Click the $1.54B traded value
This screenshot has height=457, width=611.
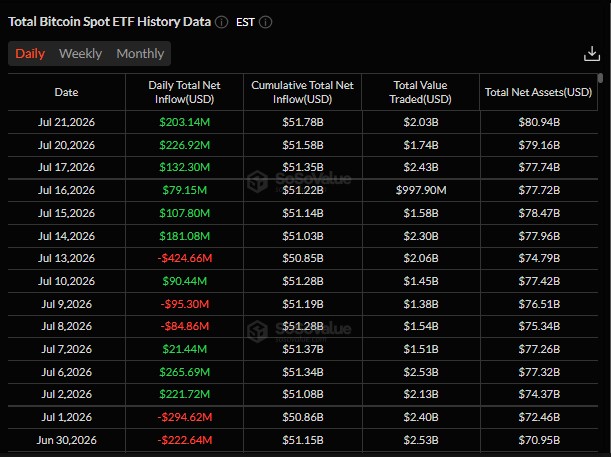coord(421,326)
